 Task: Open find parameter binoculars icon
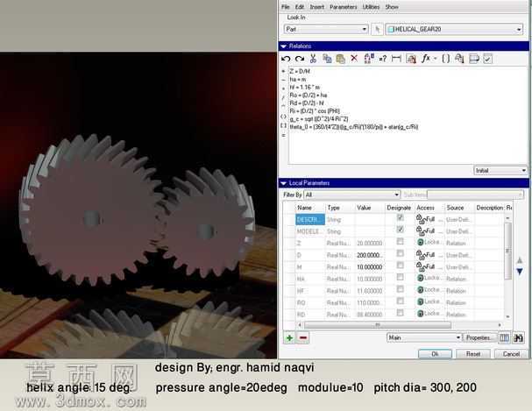pos(518,337)
